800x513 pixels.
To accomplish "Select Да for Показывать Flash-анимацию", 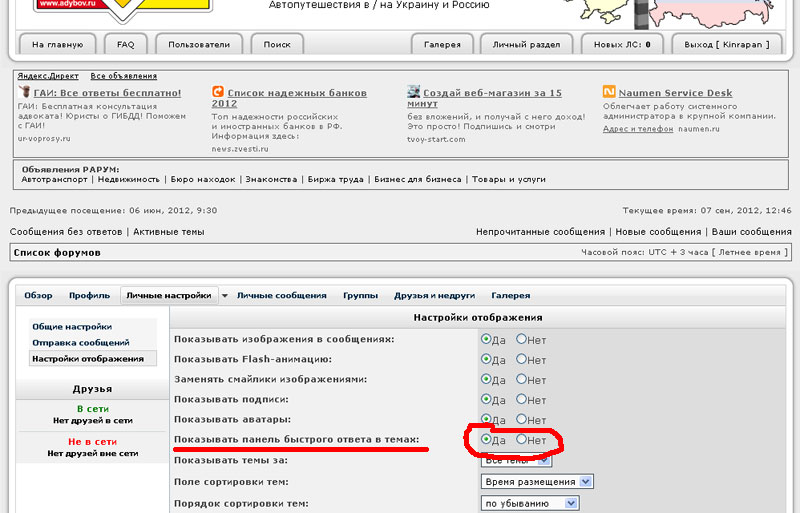I will coord(486,359).
